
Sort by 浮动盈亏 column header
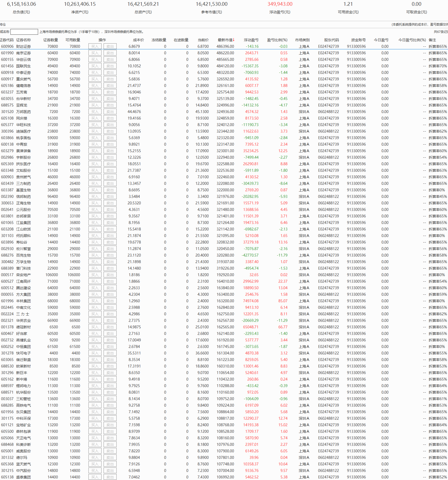251,40
